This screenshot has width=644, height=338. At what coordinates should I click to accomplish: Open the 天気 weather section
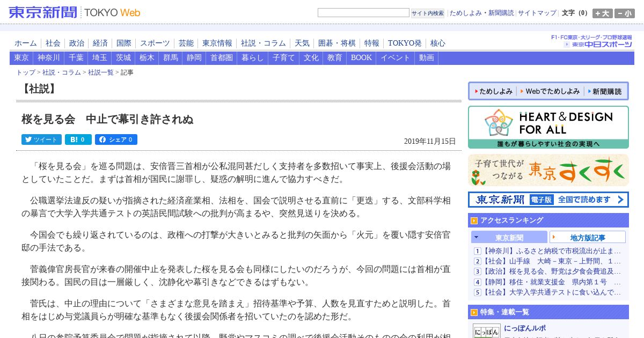(x=302, y=43)
